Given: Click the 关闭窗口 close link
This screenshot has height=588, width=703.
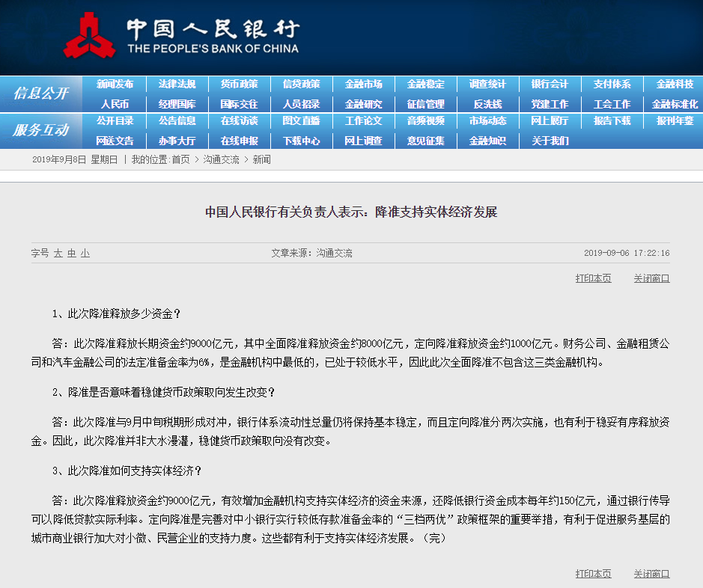Looking at the screenshot, I should [651, 278].
